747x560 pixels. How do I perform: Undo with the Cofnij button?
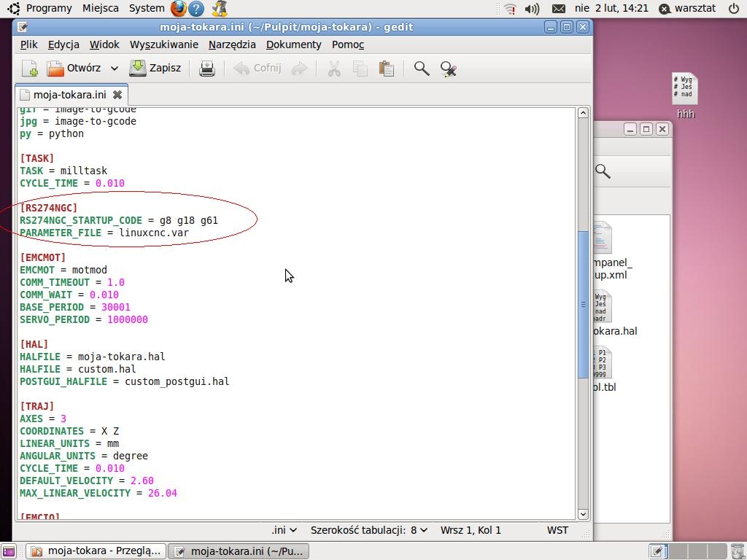pyautogui.click(x=258, y=68)
